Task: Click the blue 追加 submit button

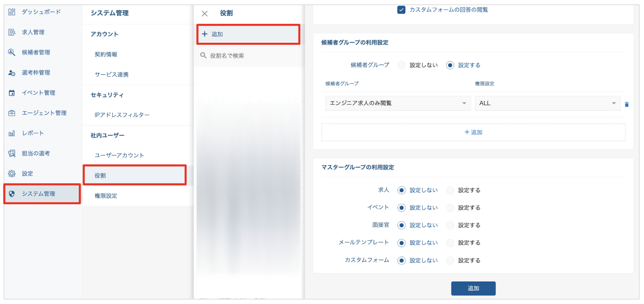Action: pyautogui.click(x=473, y=288)
